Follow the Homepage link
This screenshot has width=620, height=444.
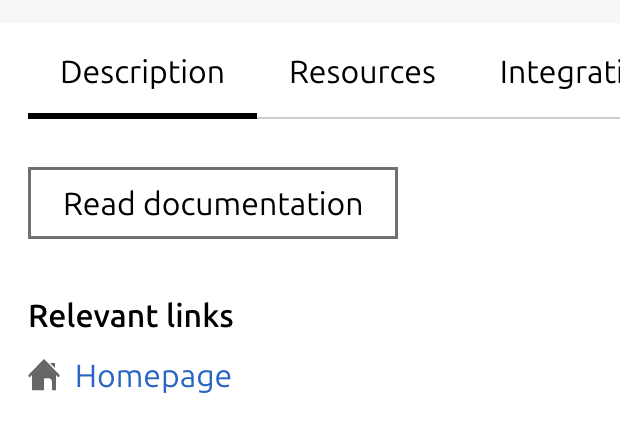click(153, 377)
